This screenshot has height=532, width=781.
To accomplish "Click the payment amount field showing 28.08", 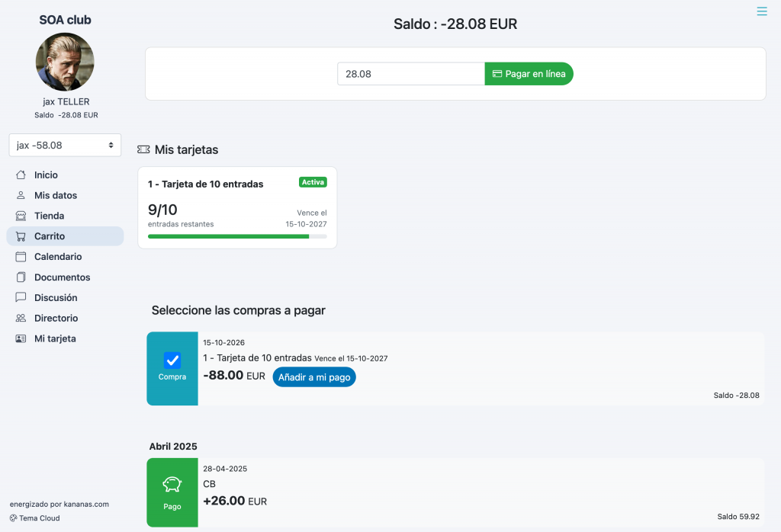I will click(x=411, y=74).
